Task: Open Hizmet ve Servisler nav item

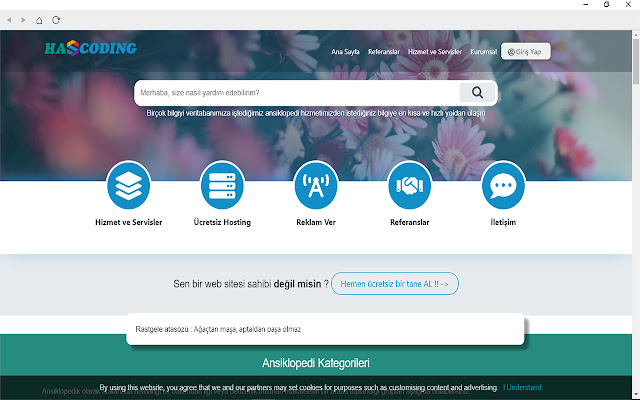Action: pos(435,52)
